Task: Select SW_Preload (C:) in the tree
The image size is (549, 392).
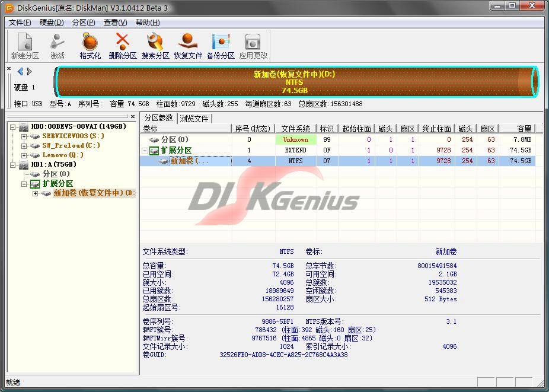Action: coord(71,145)
